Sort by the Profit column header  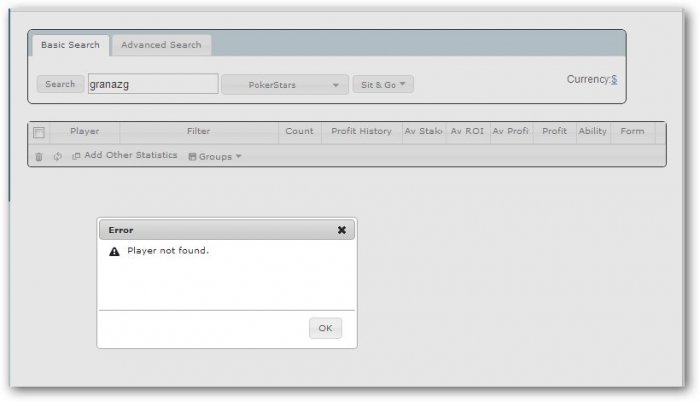[x=554, y=132]
